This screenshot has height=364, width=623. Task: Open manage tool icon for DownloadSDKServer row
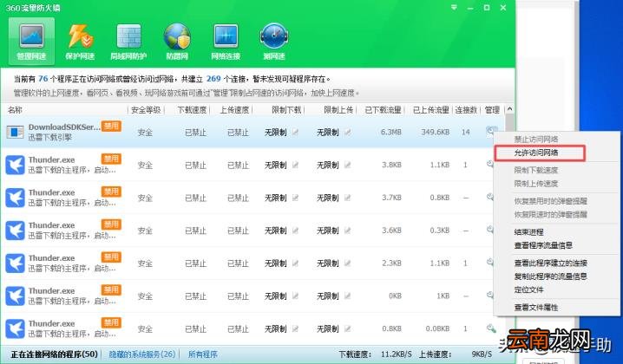tap(491, 130)
